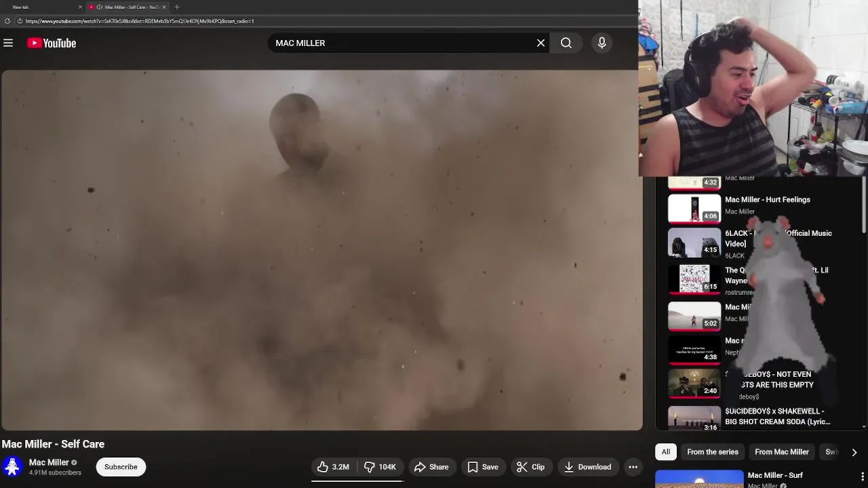Open the 3:16 playlist thumbnail
The image size is (868, 488).
click(x=694, y=419)
